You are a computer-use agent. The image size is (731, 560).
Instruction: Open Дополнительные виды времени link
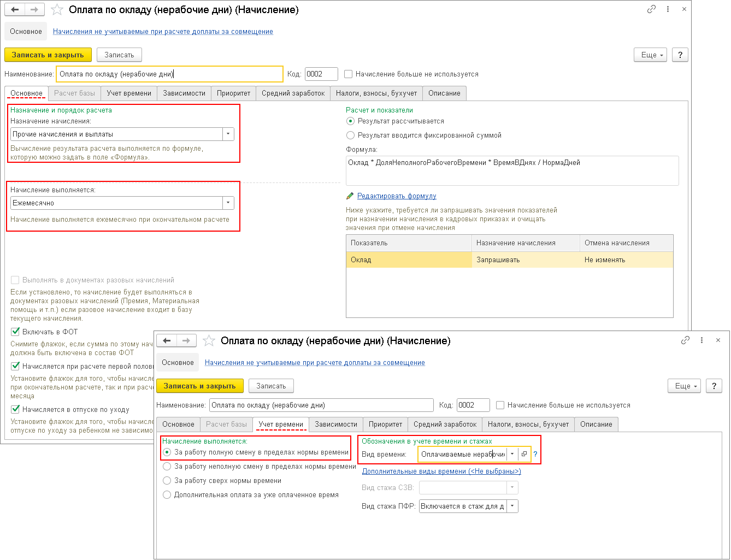point(441,471)
